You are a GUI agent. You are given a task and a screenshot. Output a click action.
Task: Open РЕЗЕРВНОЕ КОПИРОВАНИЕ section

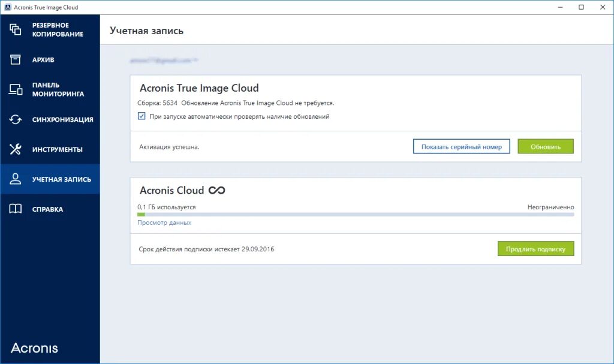[x=50, y=29]
